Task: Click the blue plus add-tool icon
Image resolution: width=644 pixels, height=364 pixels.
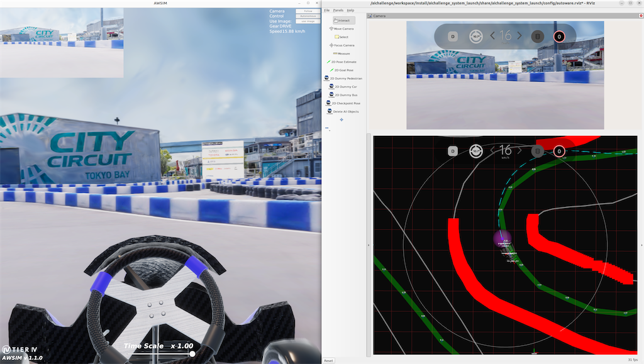Action: tap(341, 120)
